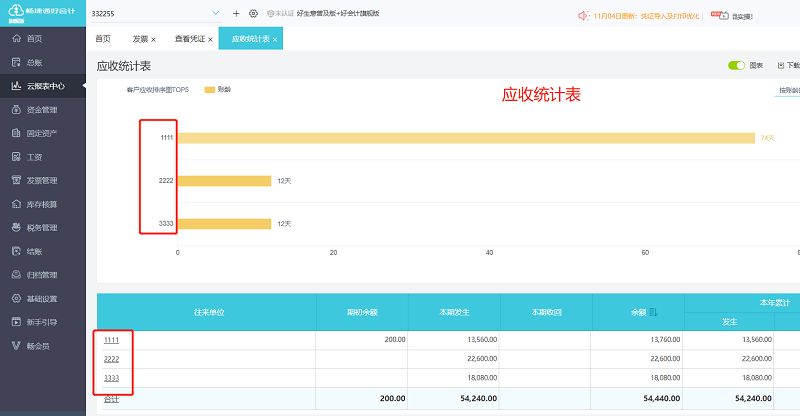Click the 账龄 legend color swatch
Image resolution: width=800 pixels, height=416 pixels.
click(x=210, y=90)
